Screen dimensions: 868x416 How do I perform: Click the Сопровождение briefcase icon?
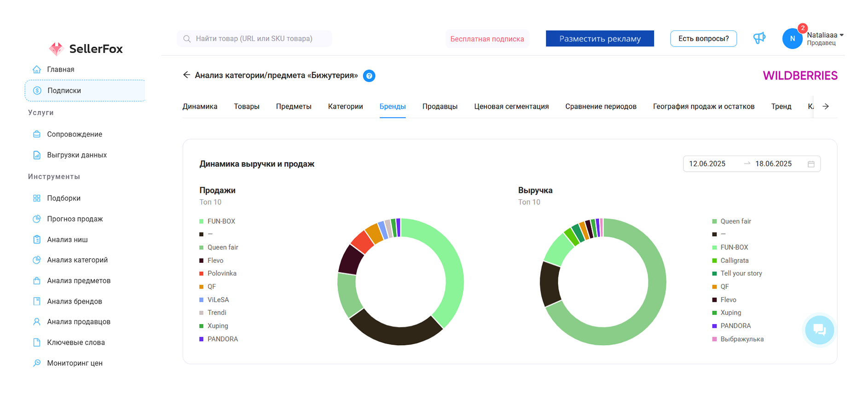click(x=37, y=134)
